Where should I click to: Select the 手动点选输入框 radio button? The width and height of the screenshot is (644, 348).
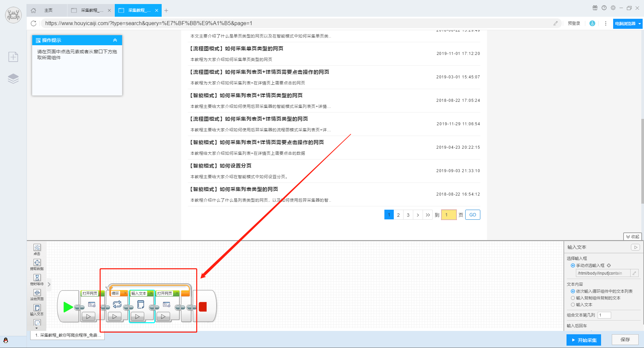(573, 265)
